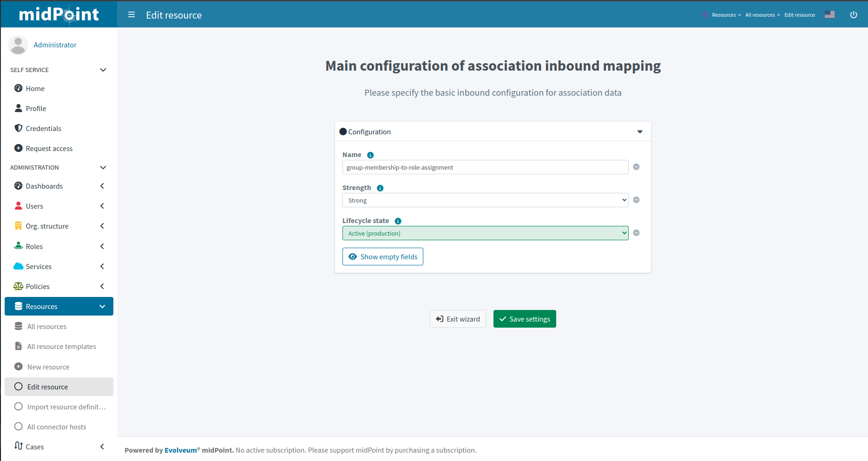The image size is (868, 461).
Task: Click the info icon beside Lifecycle state
Action: tap(398, 221)
